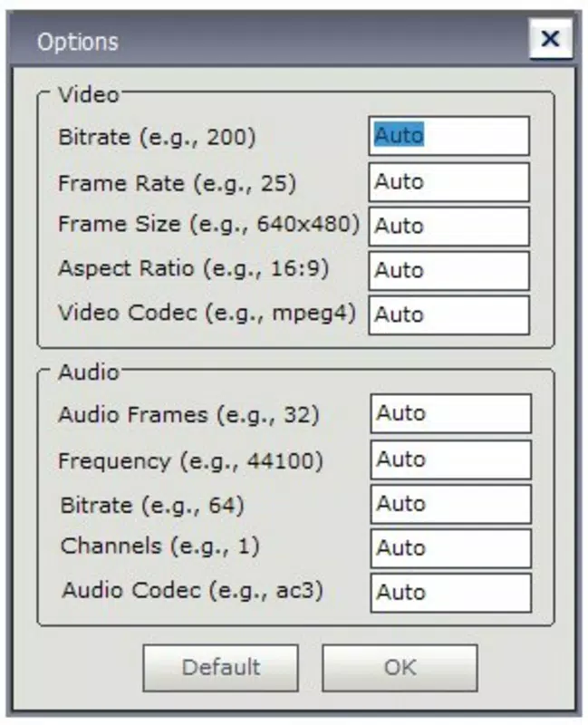The height and width of the screenshot is (725, 588).
Task: Focus the Frame Rate input field
Action: click(x=448, y=182)
